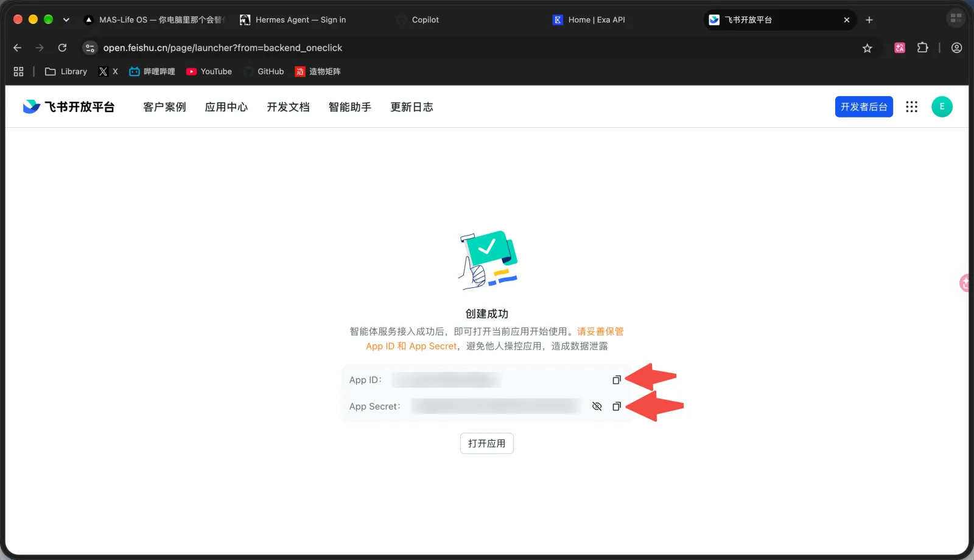Open the 造物矩阵 bookmark

pos(318,72)
